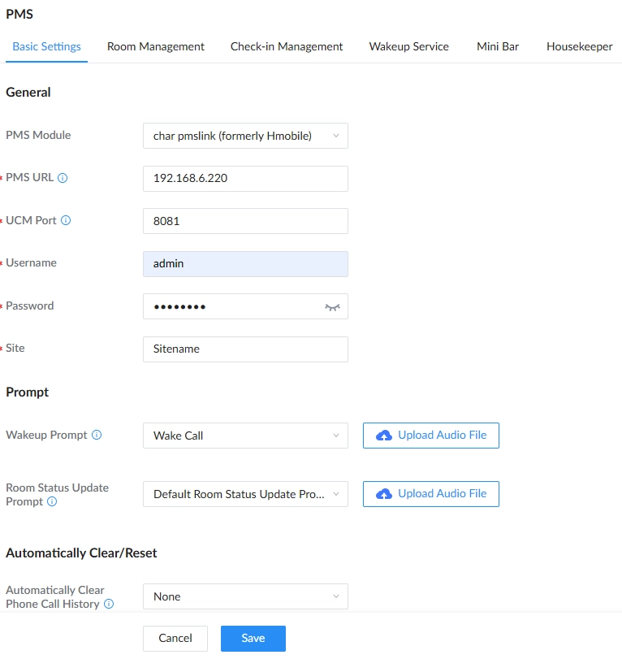Open Automatically Clear Phone Call History dropdown

point(245,596)
